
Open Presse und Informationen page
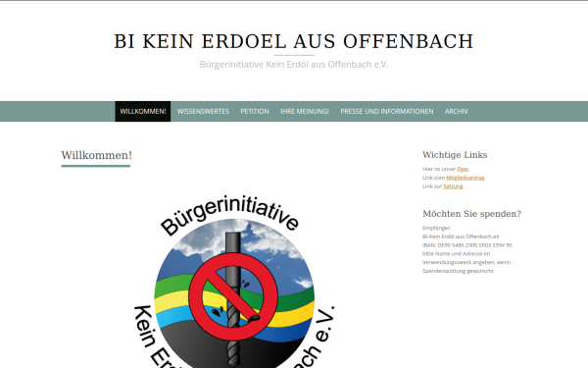[387, 111]
